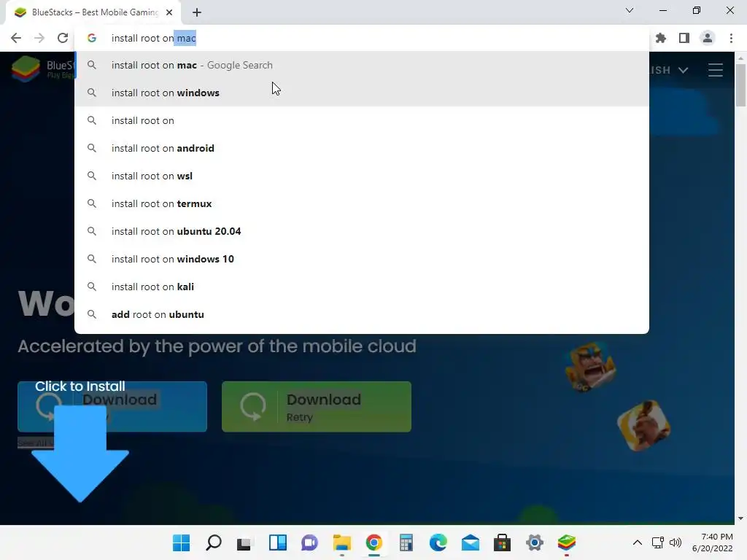
Task: Expand the language dropdown chevron
Action: point(683,71)
